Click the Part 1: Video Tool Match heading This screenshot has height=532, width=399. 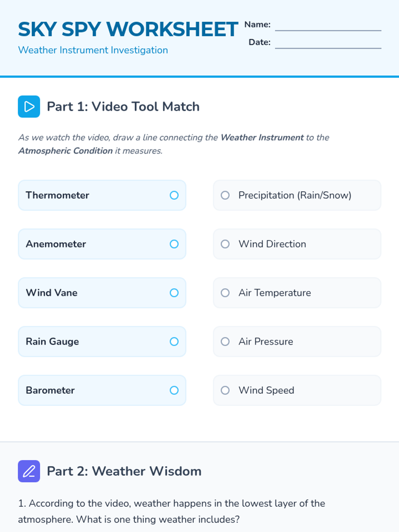[x=123, y=107]
